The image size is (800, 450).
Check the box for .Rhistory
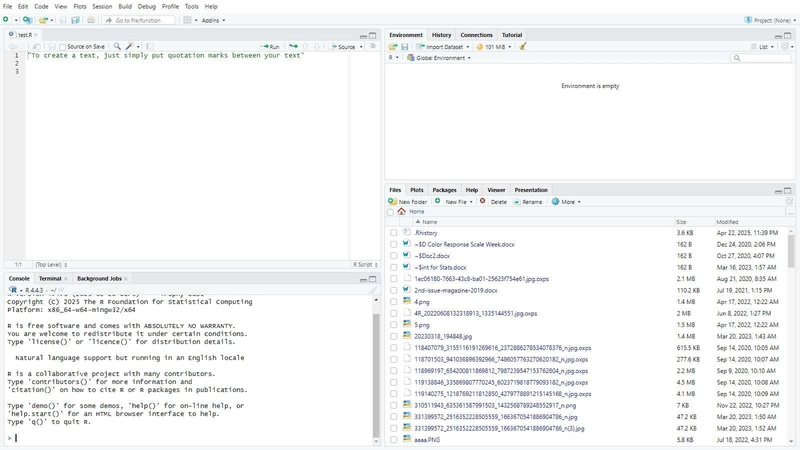[x=393, y=233]
